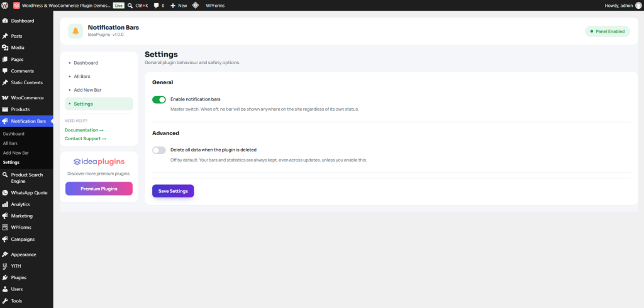
Task: Open Dashboard submenu under Notification Bars
Action: coord(14,134)
